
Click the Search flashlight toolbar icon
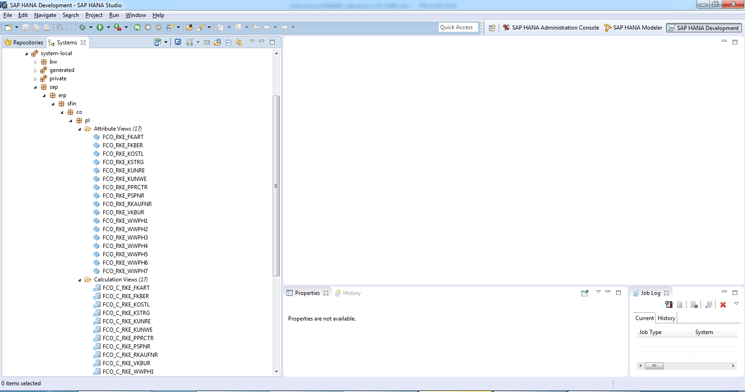[201, 28]
